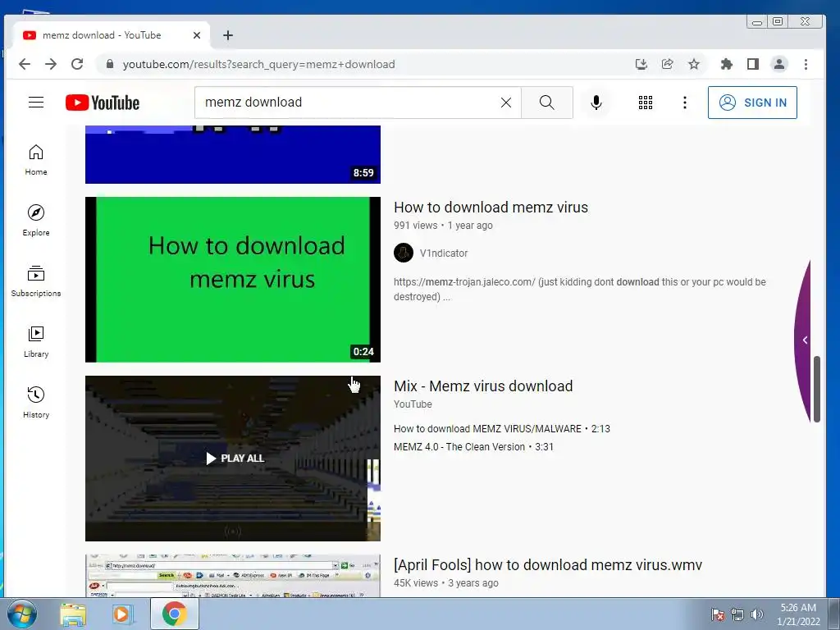Click the 45K views • 3 years ago text

tap(445, 583)
